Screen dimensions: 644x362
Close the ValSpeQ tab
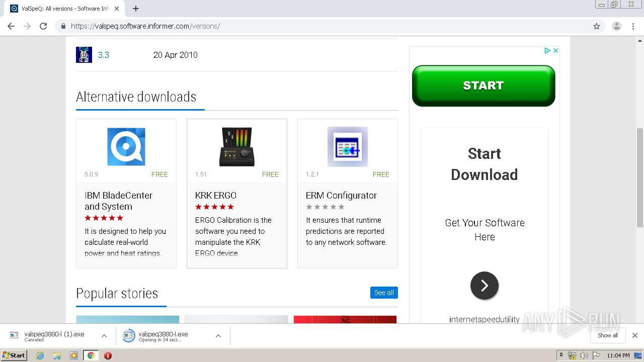click(x=117, y=9)
